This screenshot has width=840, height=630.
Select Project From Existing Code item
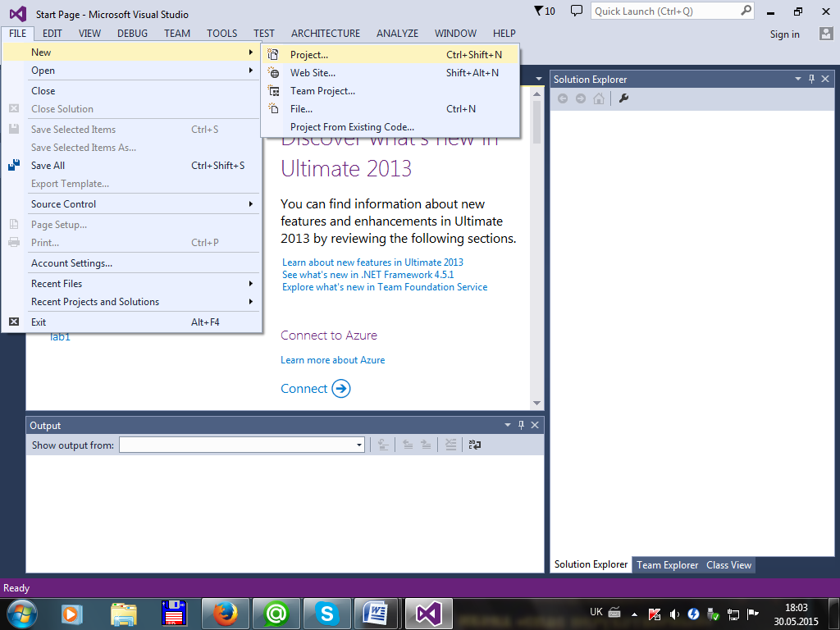coord(390,127)
